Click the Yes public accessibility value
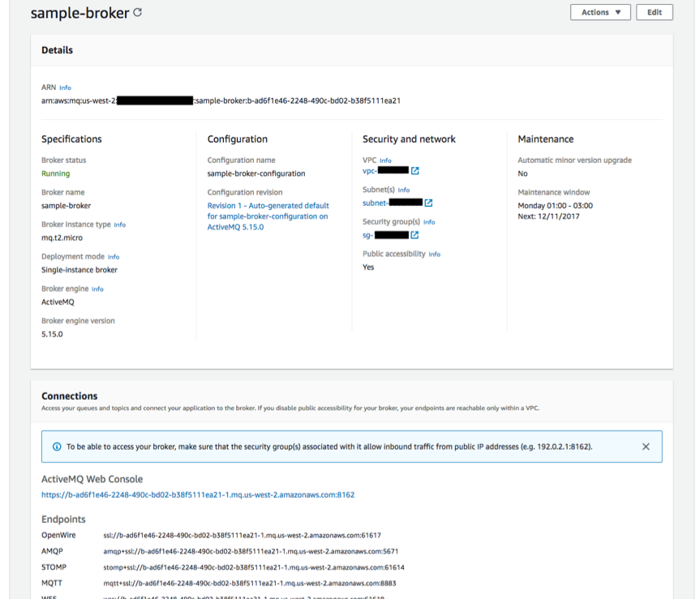Image resolution: width=700 pixels, height=599 pixels. tap(368, 267)
